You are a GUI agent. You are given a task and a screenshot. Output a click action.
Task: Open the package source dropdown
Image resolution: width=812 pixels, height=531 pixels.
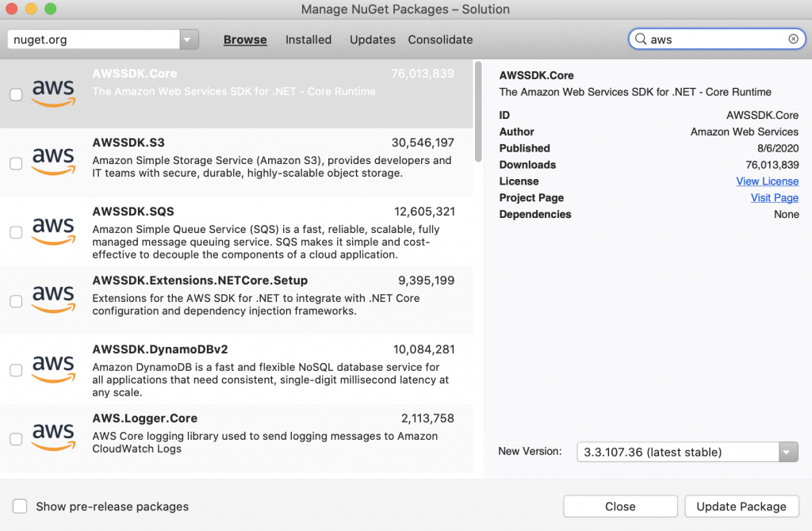click(186, 38)
